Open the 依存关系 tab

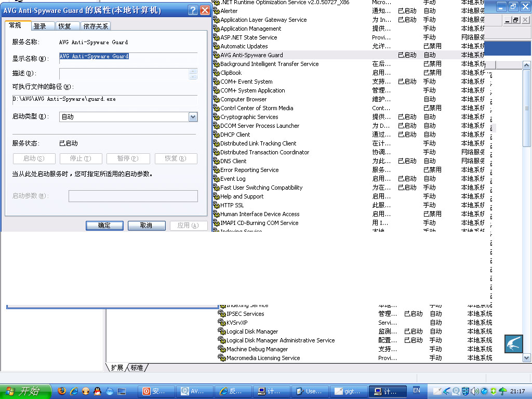(96, 26)
